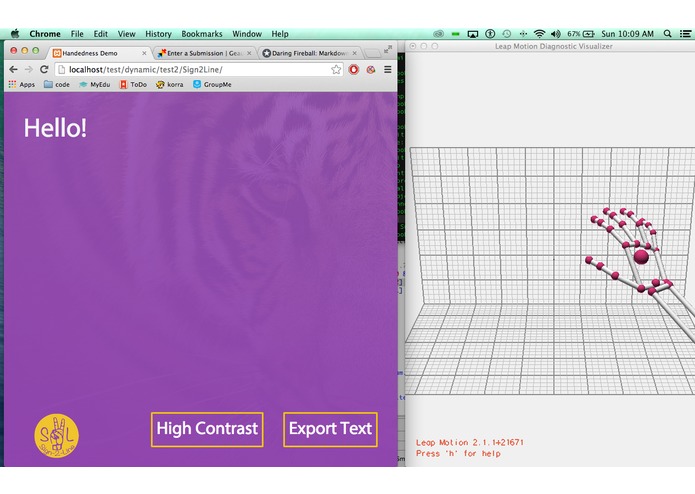Image resolution: width=695 pixels, height=494 pixels.
Task: Click the Hello! text output
Action: [x=55, y=128]
